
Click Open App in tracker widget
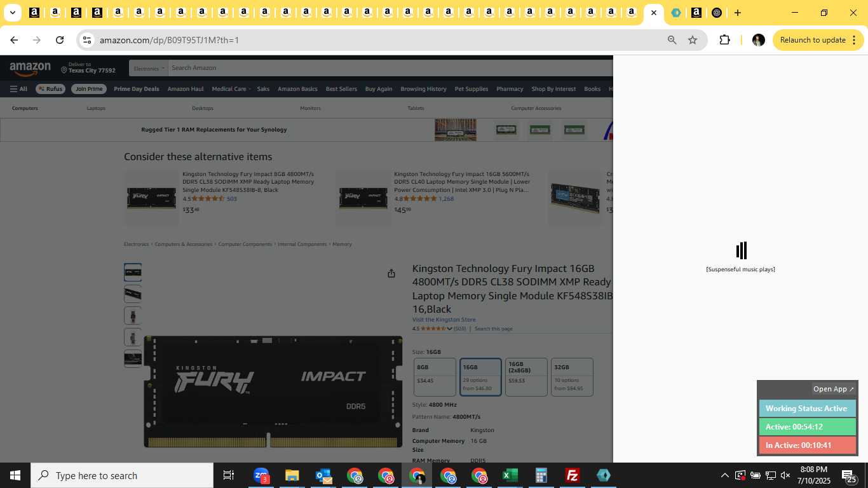[834, 389]
